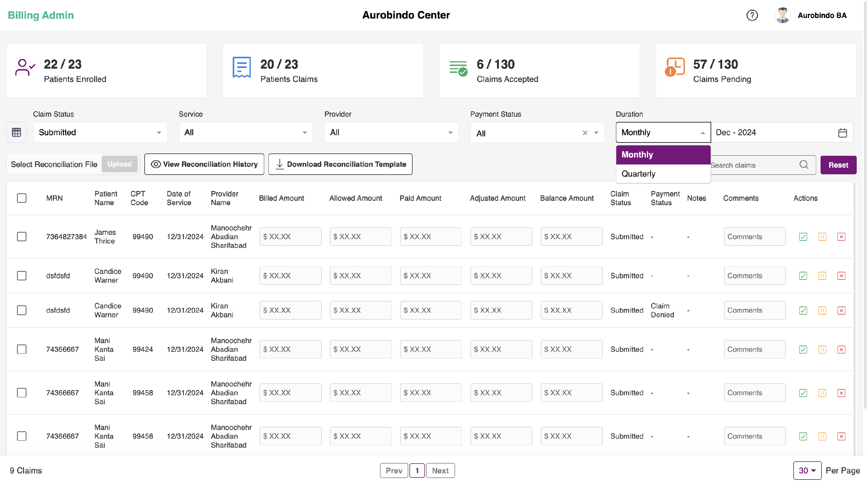Click Aurobindo BA user avatar
This screenshot has width=868, height=485.
point(782,15)
